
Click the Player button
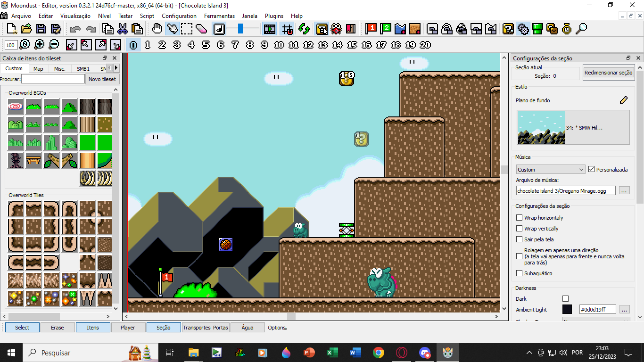coord(128,328)
